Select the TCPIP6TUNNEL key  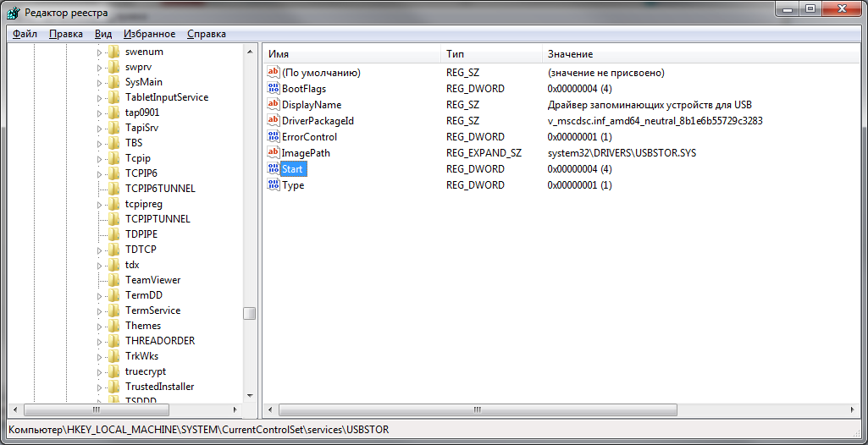click(x=160, y=189)
